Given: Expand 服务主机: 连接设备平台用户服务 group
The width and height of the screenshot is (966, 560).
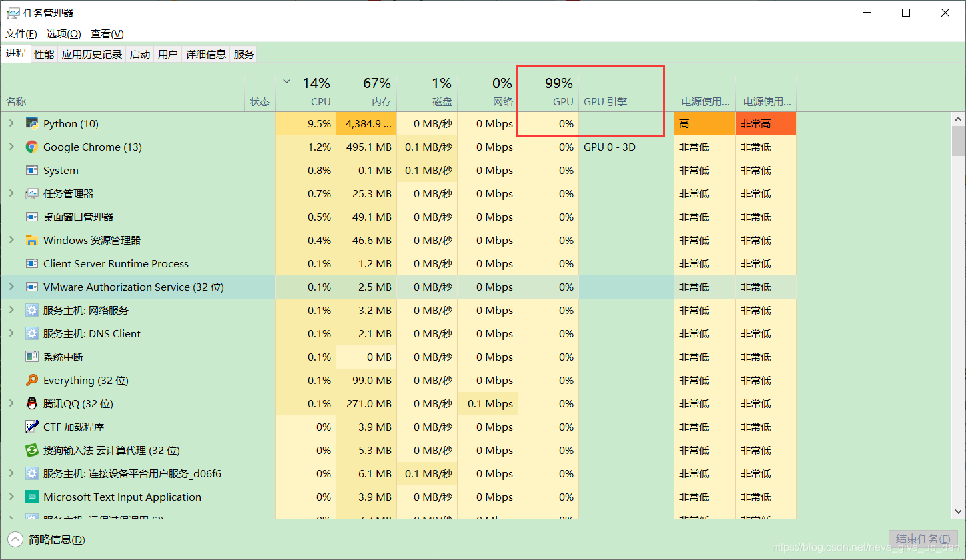Looking at the screenshot, I should [11, 473].
